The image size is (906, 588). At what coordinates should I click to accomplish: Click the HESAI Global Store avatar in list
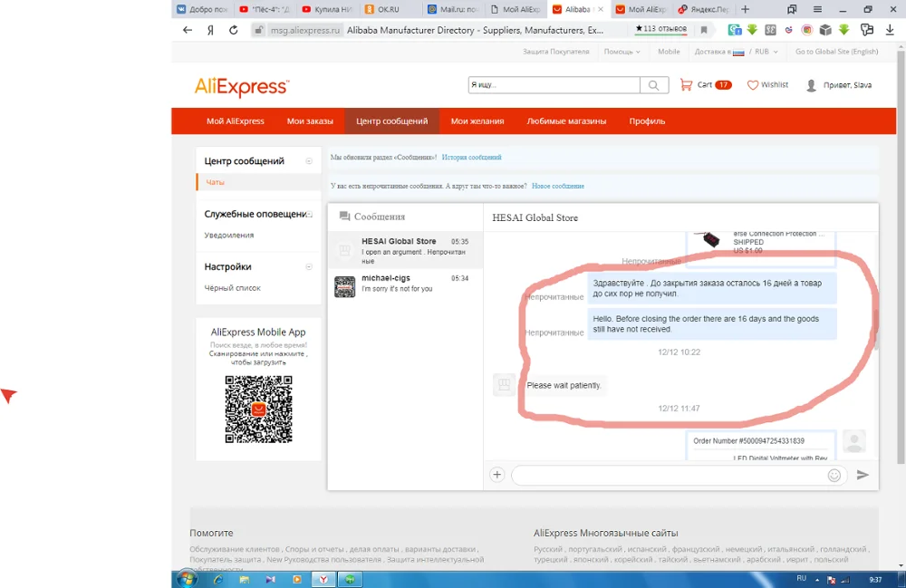[345, 250]
